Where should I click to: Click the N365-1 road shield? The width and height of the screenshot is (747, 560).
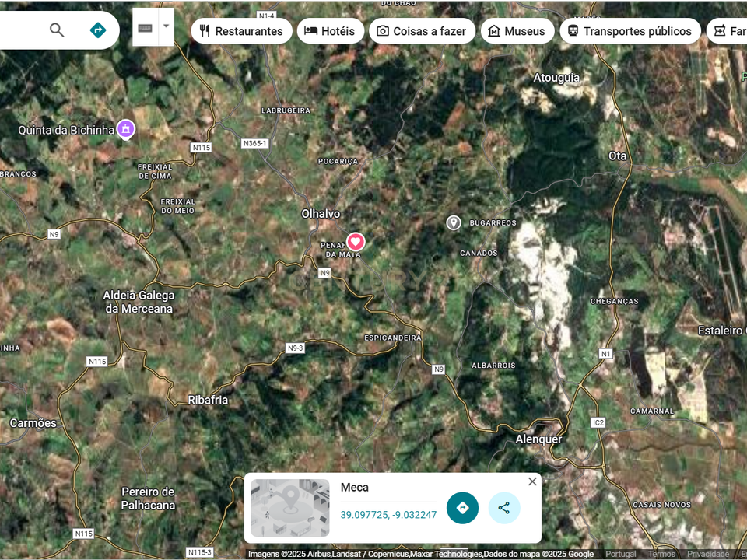[255, 143]
